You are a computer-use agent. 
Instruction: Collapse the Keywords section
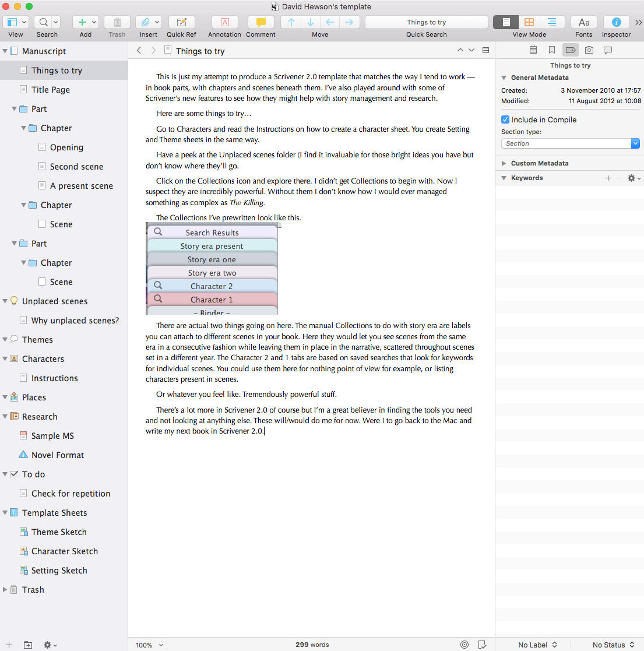504,178
